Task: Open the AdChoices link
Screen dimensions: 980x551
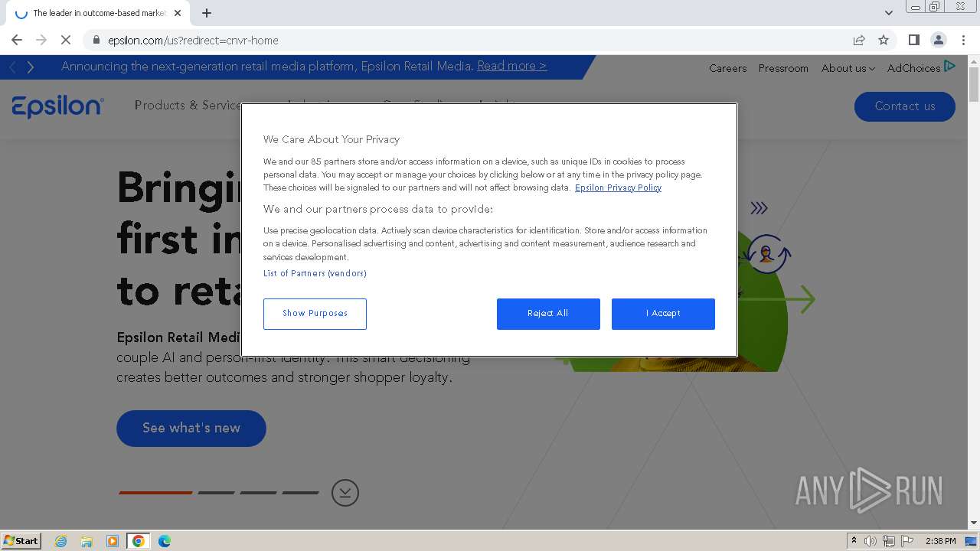Action: [913, 68]
